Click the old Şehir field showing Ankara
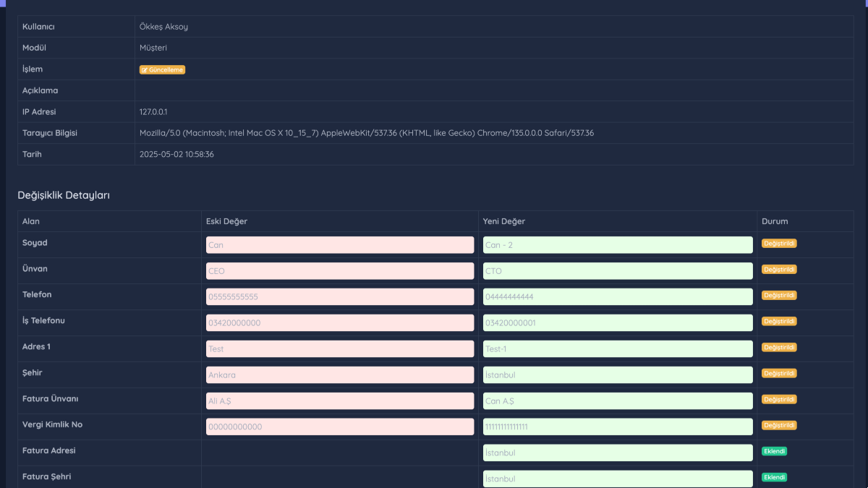 pos(340,375)
